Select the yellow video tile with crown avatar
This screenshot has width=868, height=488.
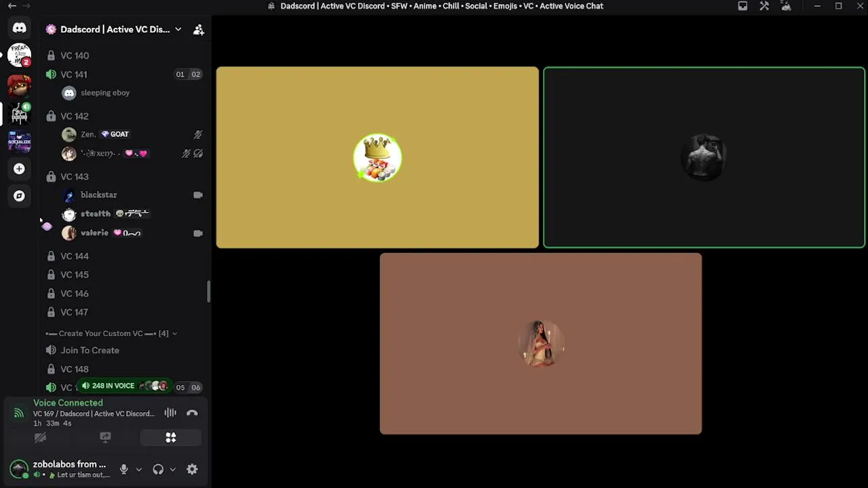pos(378,157)
